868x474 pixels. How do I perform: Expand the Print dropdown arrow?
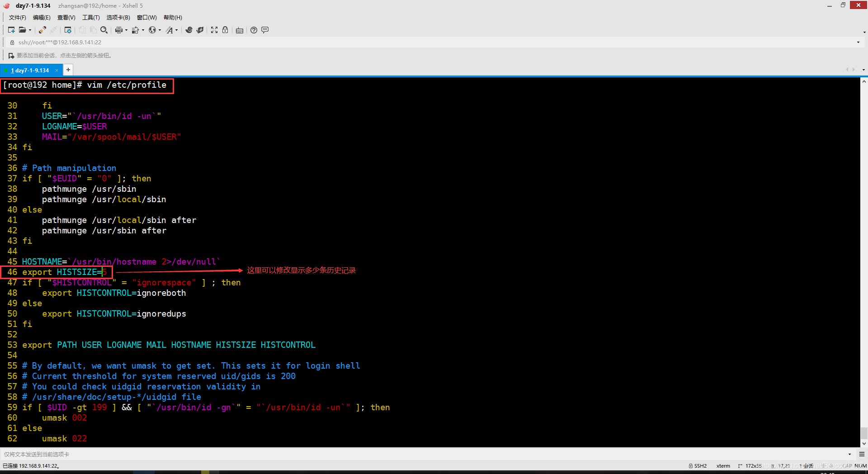(x=126, y=30)
